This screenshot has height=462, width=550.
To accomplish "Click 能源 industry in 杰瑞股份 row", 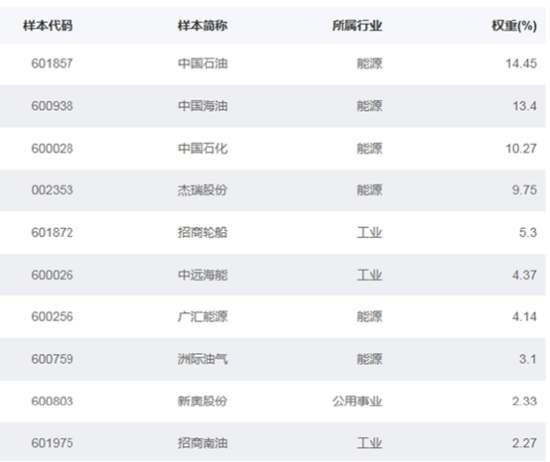I will pos(369,190).
